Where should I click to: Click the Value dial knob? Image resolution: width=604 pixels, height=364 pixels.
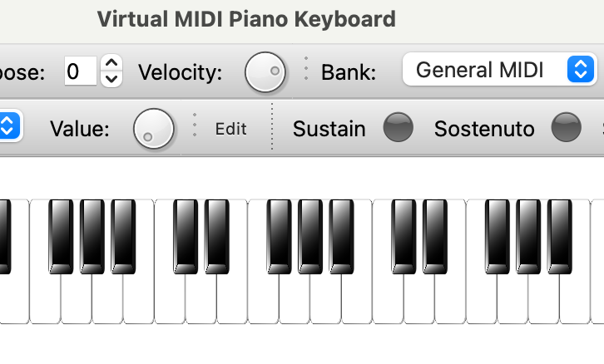pos(154,129)
